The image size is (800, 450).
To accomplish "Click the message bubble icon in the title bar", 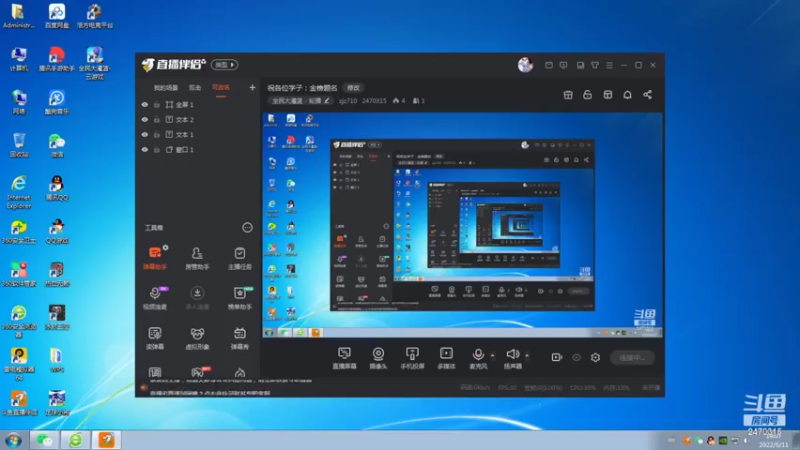I will [x=563, y=65].
